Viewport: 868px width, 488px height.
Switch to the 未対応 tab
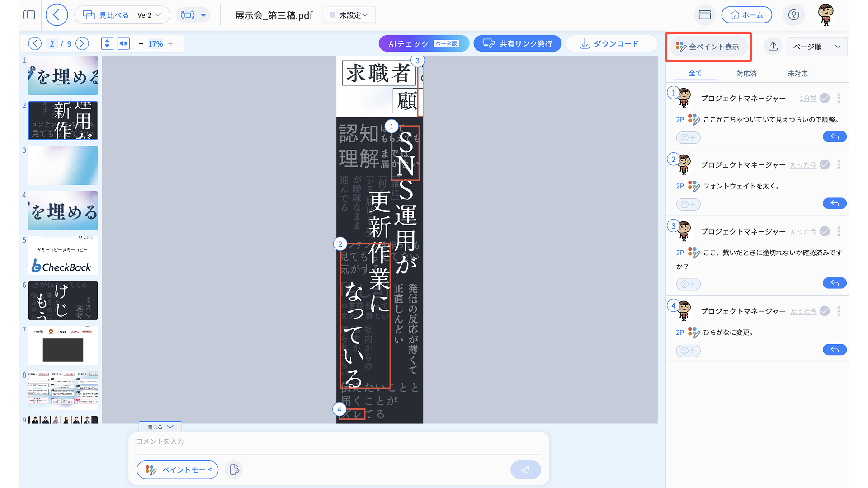[x=797, y=73]
